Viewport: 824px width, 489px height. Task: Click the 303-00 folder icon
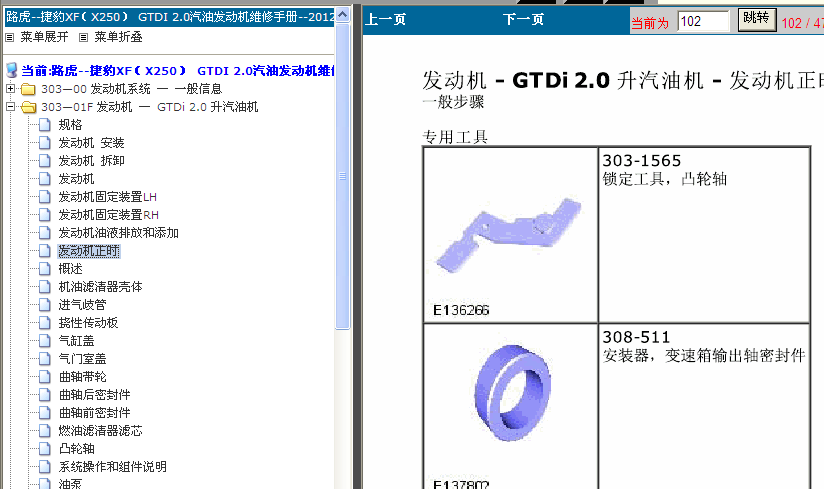(x=28, y=89)
